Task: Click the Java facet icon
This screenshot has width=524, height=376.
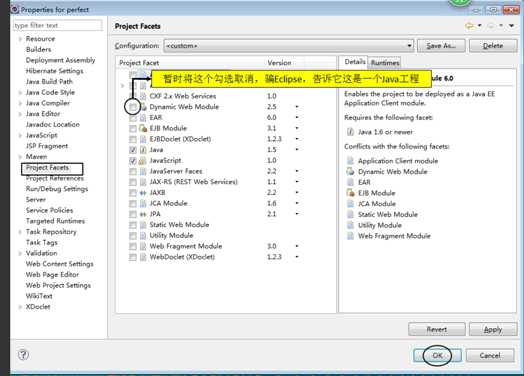Action: point(143,150)
